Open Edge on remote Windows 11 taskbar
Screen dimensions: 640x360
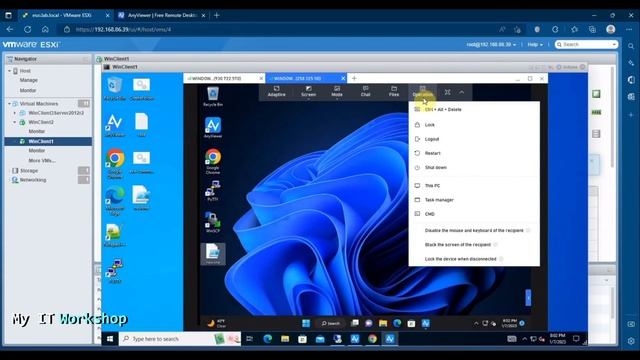point(397,323)
